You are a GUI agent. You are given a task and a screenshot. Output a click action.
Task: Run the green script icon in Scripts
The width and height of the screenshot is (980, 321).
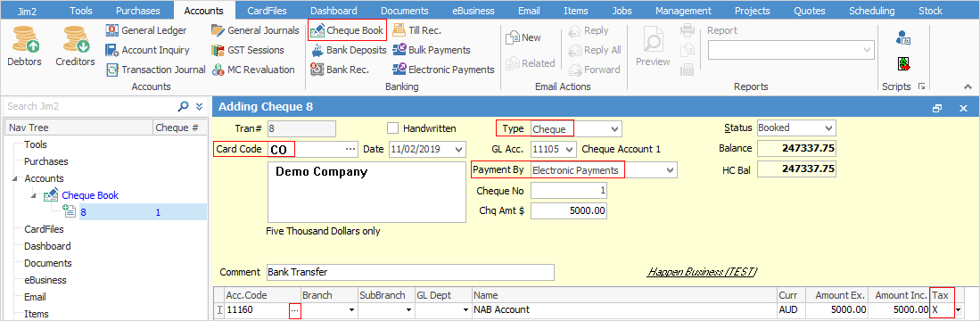click(903, 63)
